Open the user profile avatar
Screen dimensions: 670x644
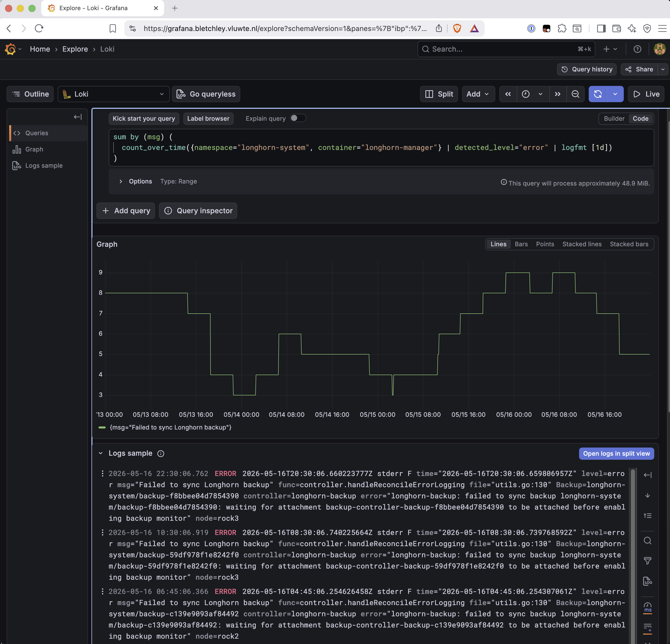(659, 49)
